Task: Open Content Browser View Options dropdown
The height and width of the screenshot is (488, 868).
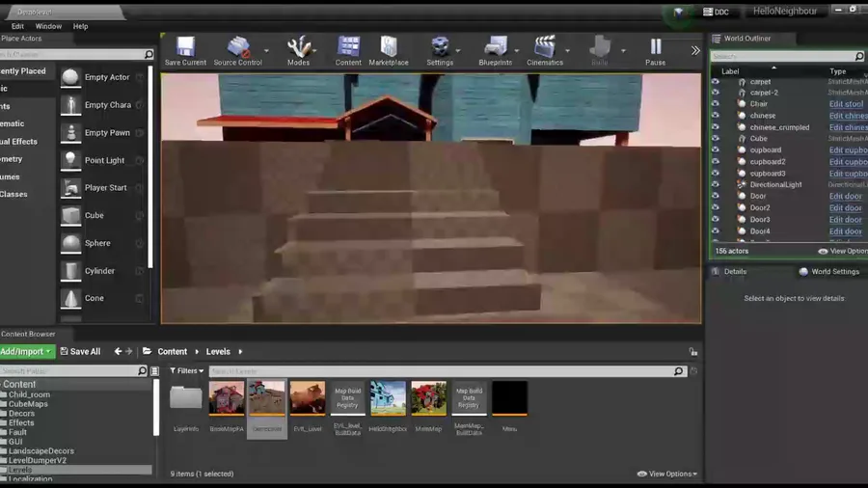Action: [x=667, y=474]
